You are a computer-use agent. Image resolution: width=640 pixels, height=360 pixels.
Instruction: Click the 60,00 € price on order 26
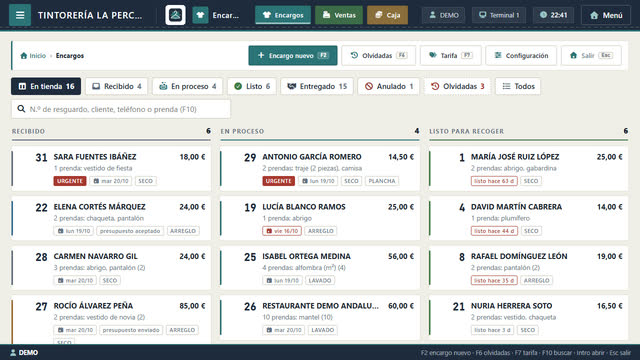pyautogui.click(x=401, y=306)
